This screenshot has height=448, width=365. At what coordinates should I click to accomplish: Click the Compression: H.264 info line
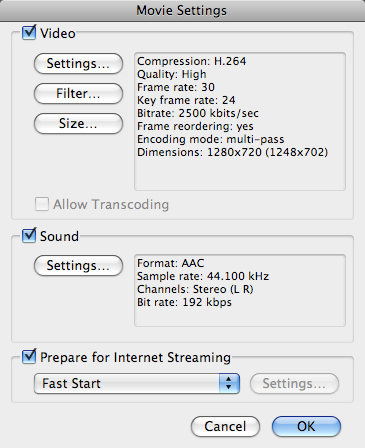192,61
